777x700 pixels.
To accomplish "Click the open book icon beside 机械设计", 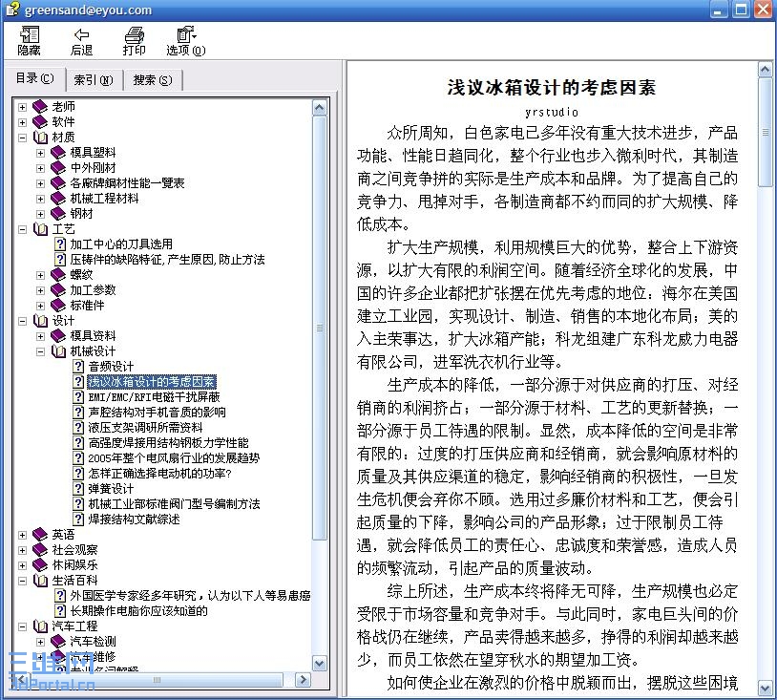I will [x=59, y=351].
